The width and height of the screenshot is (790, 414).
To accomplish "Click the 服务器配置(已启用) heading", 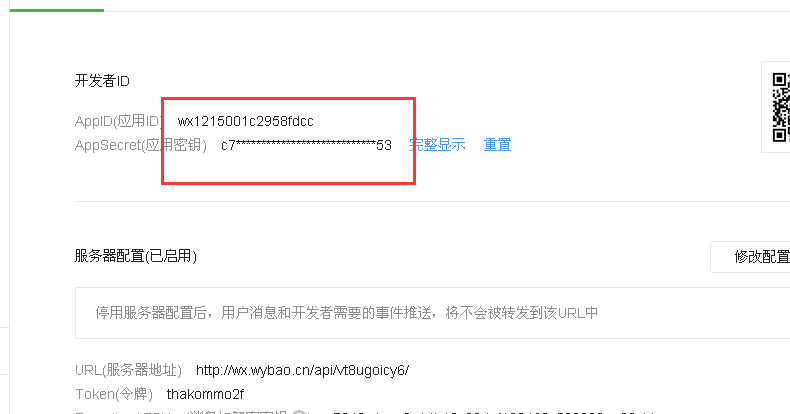I will click(x=136, y=256).
